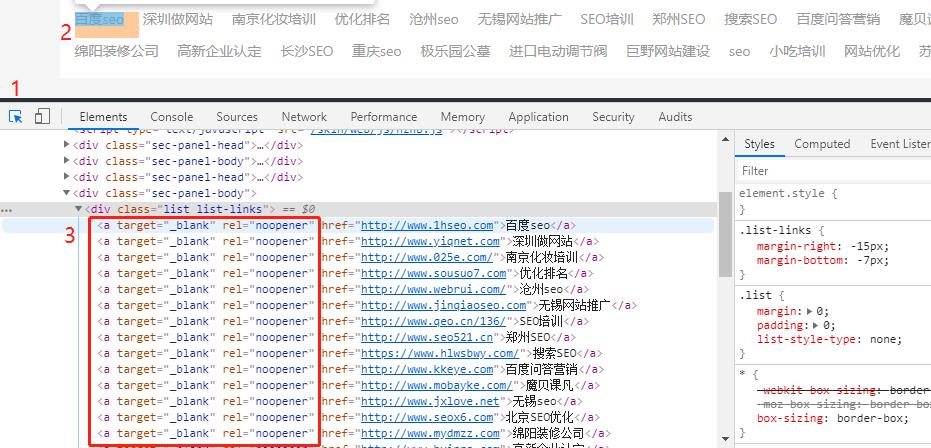The image size is (931, 448).
Task: Expand the margin property triangle in .list
Action: click(x=811, y=312)
